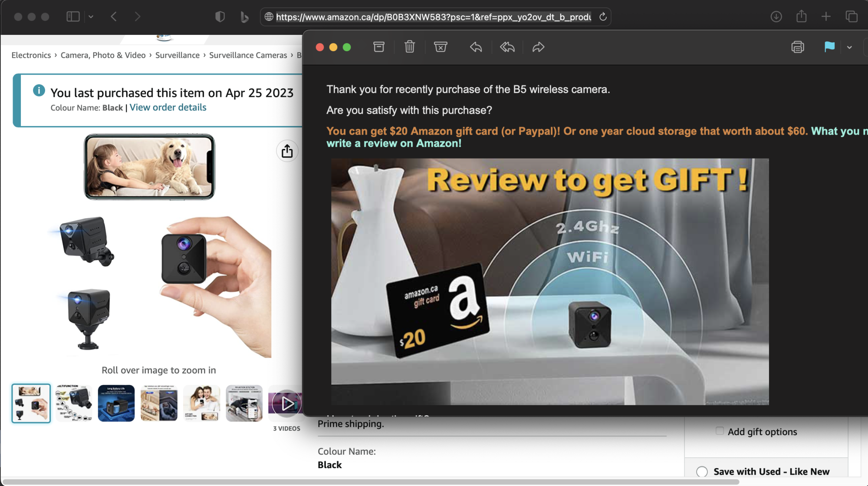
Task: Move message to Junk
Action: pos(441,47)
